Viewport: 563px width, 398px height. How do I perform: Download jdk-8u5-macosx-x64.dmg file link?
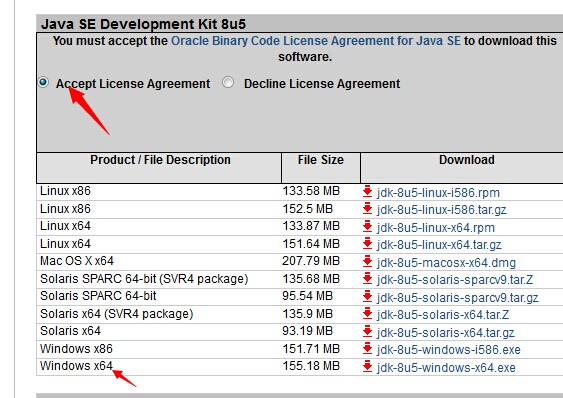[446, 263]
